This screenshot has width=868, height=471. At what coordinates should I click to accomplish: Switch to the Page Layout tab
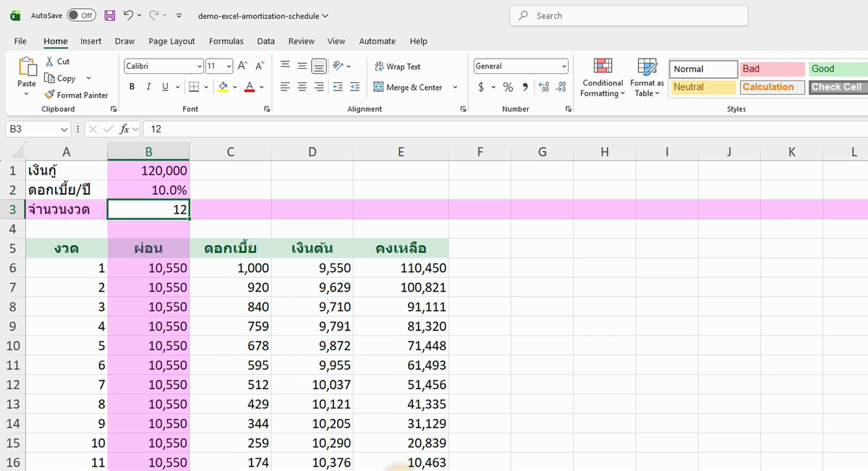pyautogui.click(x=172, y=41)
